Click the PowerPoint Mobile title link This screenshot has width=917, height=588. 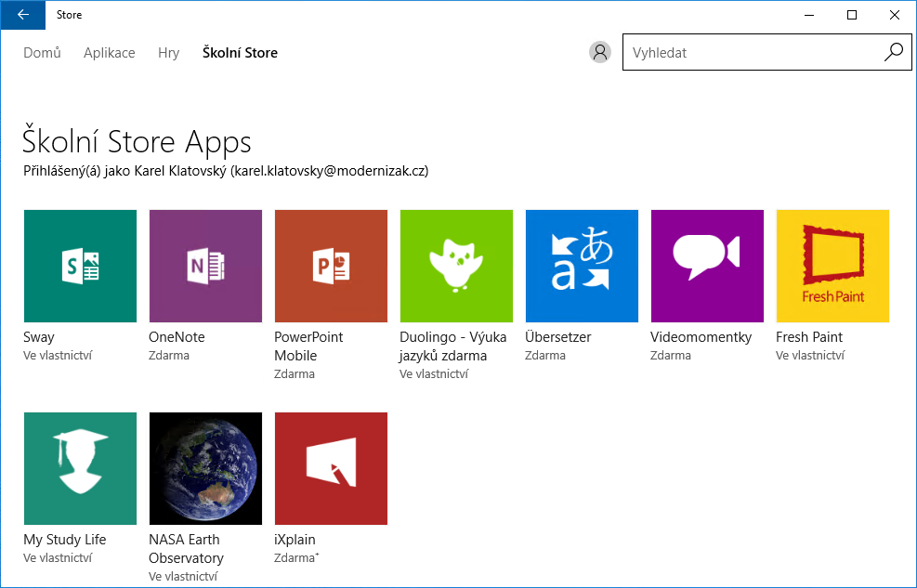308,346
